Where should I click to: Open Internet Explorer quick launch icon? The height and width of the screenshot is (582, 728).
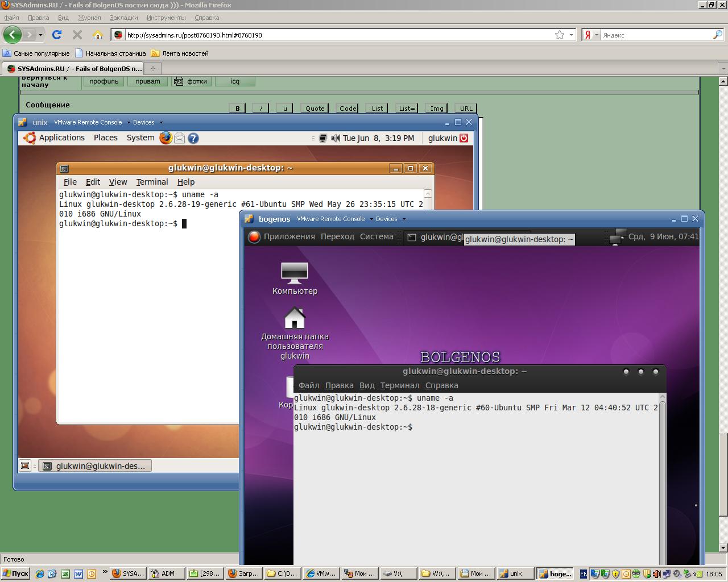click(x=39, y=573)
